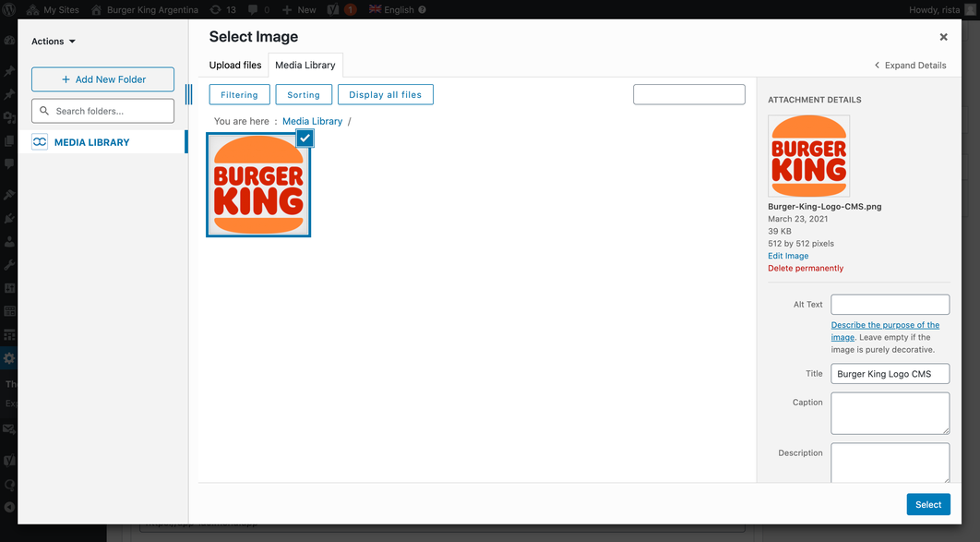This screenshot has width=980, height=542.
Task: Open the Media Library breadcrumb link
Action: pyautogui.click(x=313, y=121)
